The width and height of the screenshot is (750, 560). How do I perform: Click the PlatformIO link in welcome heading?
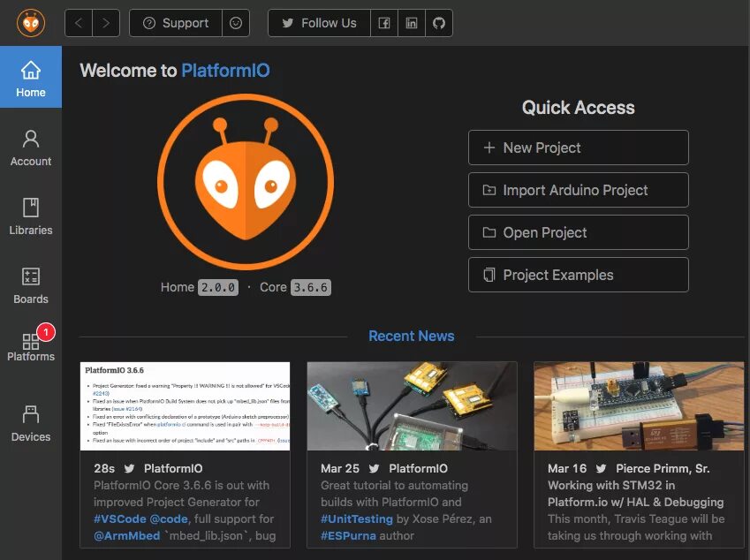click(225, 71)
